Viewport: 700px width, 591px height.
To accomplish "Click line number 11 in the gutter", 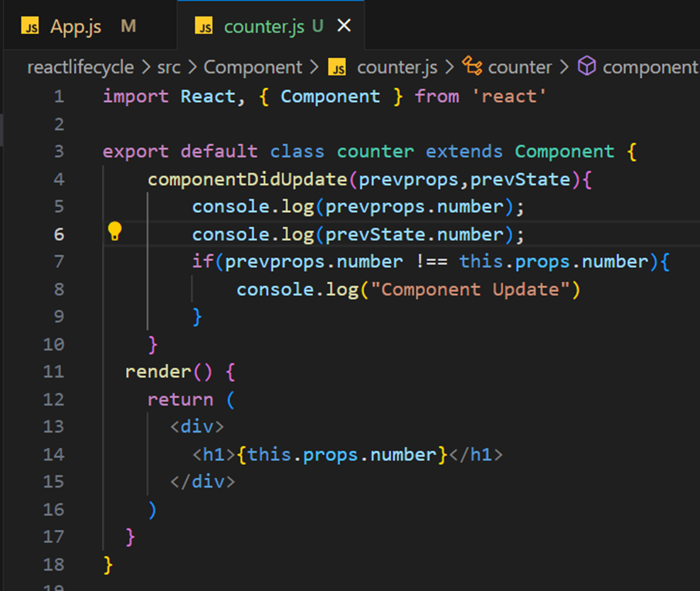I will pos(53,372).
